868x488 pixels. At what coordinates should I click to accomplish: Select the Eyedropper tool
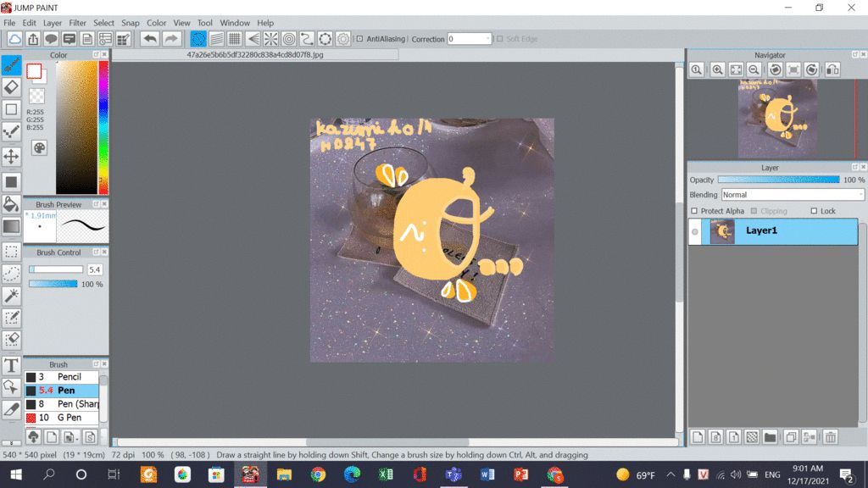tap(11, 409)
